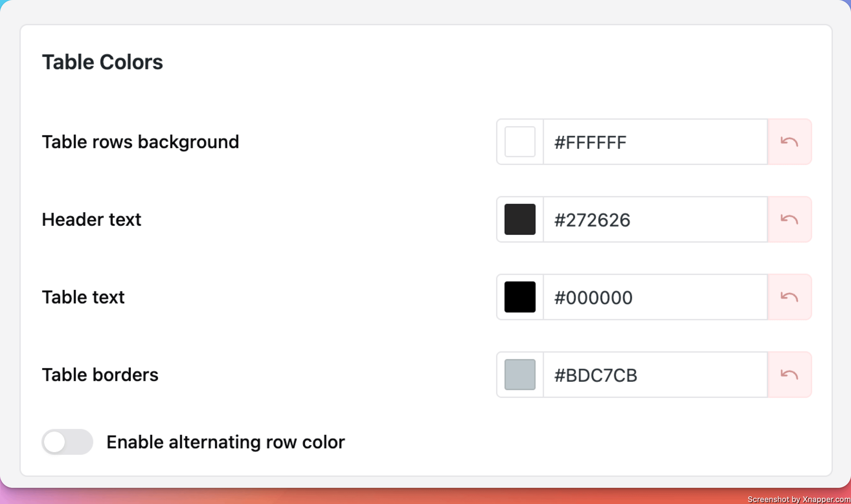
Task: Reset the Table borders color
Action: click(789, 375)
